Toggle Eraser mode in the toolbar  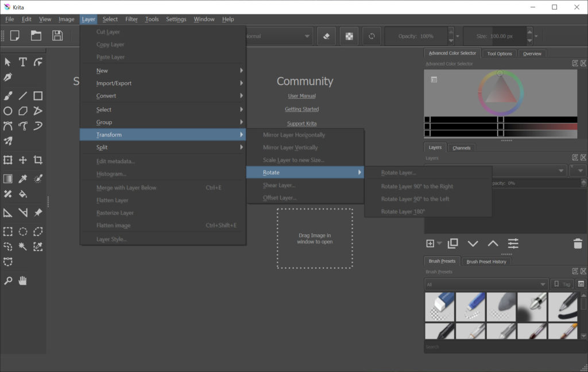pos(326,36)
